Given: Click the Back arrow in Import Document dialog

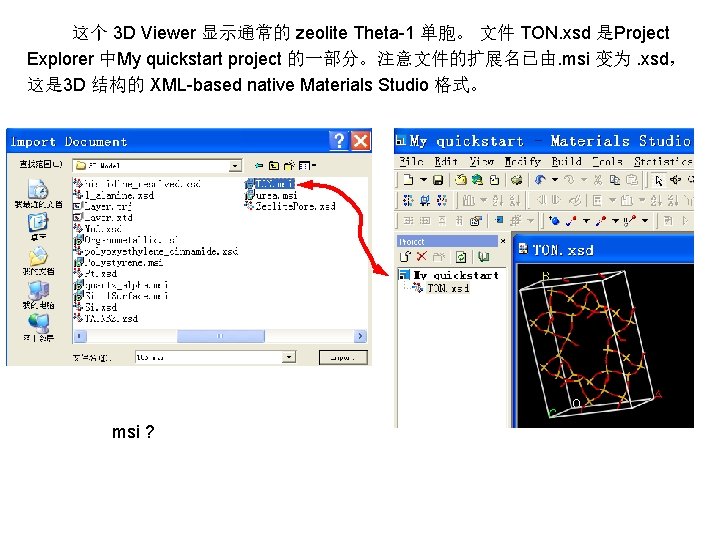Looking at the screenshot, I should coord(259,165).
